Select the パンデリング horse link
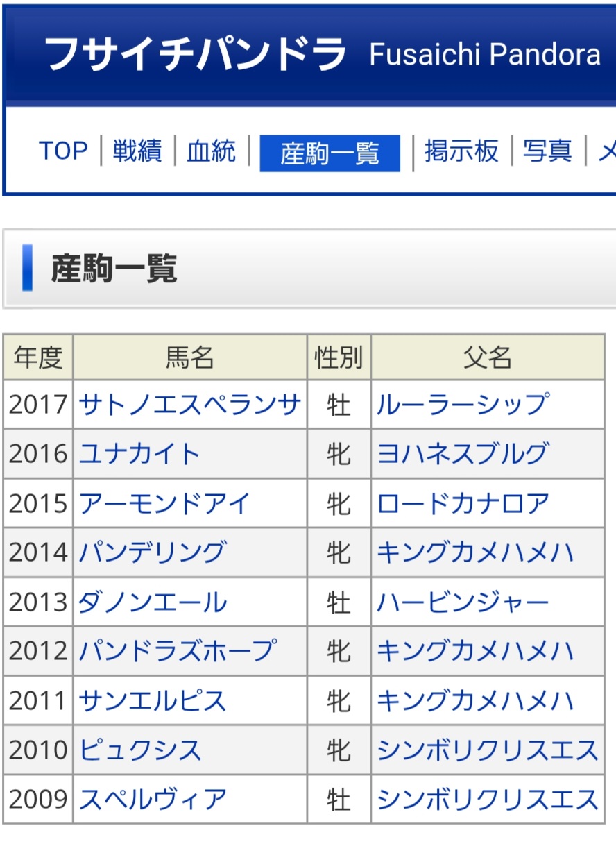616x844 pixels. (x=153, y=552)
